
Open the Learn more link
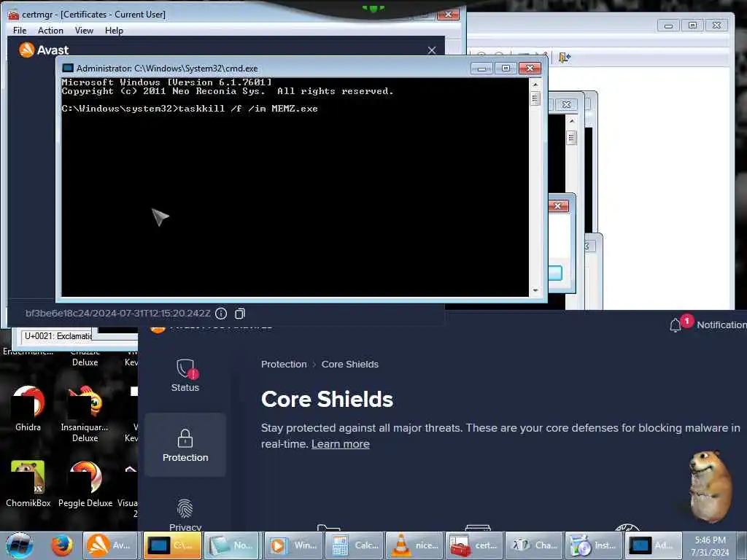click(341, 444)
